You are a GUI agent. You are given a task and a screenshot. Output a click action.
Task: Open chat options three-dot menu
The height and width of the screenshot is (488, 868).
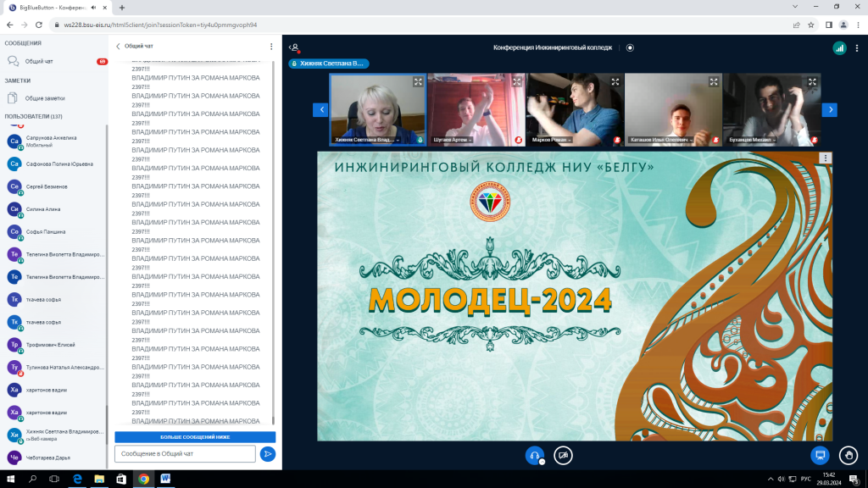coord(271,47)
